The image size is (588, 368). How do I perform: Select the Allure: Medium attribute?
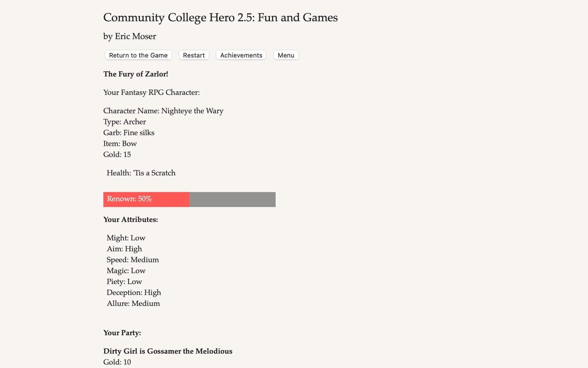(x=133, y=303)
